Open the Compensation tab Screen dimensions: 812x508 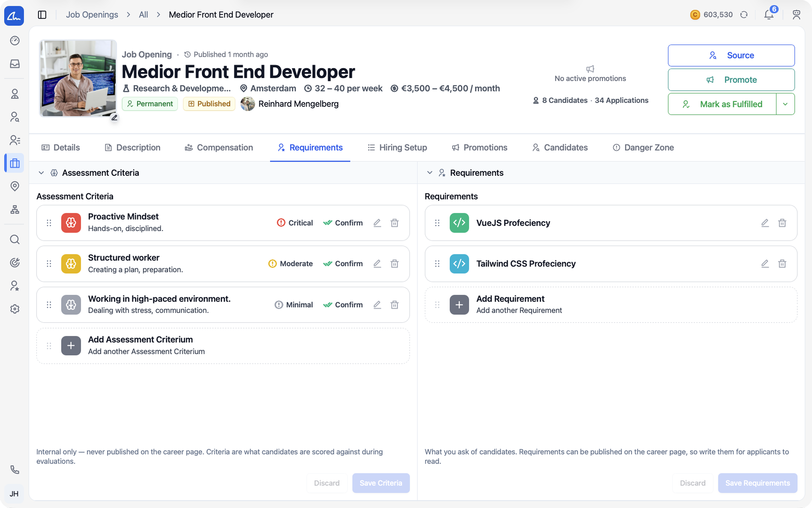(x=219, y=148)
